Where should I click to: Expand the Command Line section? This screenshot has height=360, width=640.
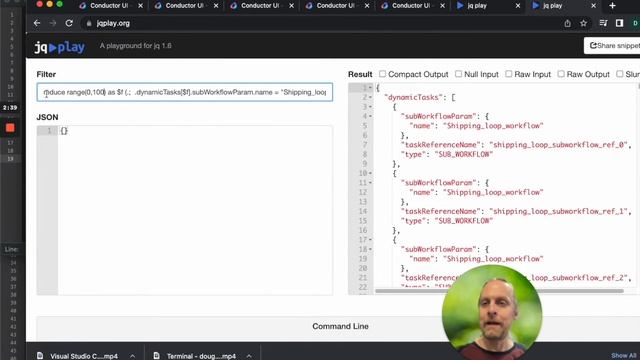tap(340, 326)
